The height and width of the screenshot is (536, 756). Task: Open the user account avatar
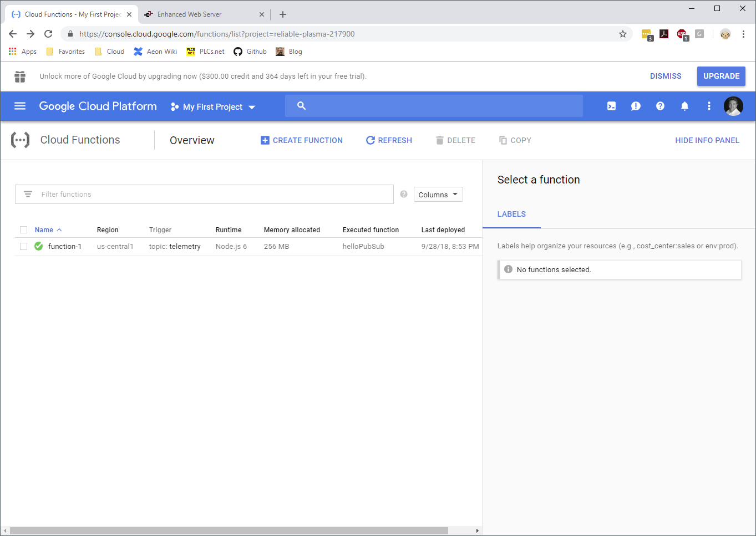click(x=733, y=106)
